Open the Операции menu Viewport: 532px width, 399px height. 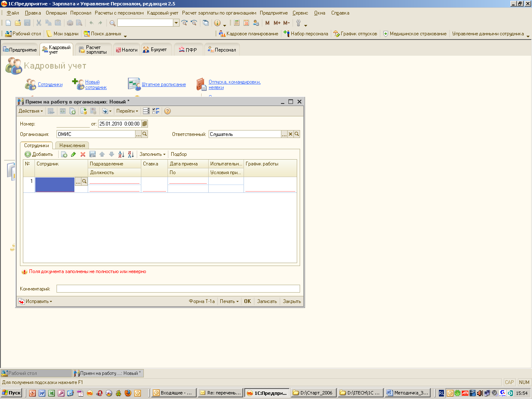56,13
